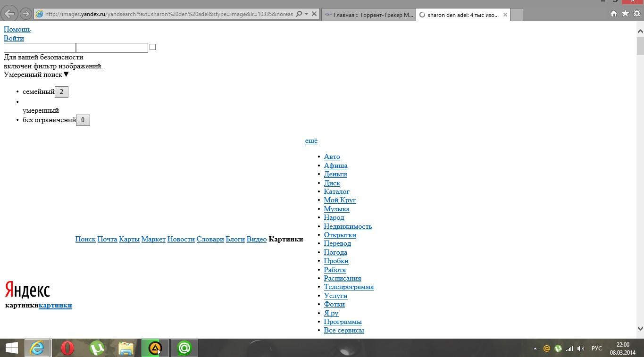This screenshot has width=644, height=357.
Task: Switch to the Торрент-Трекер tab
Action: point(368,15)
